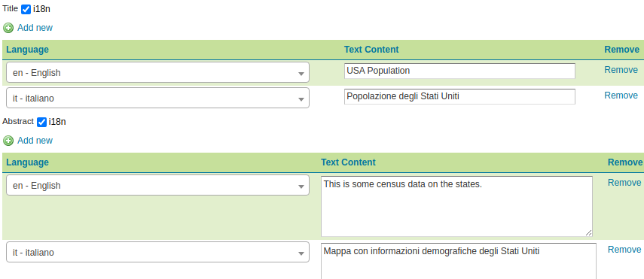Click the green plus icon under Abstract
Viewport: 644px width, 279px height.
[x=8, y=141]
